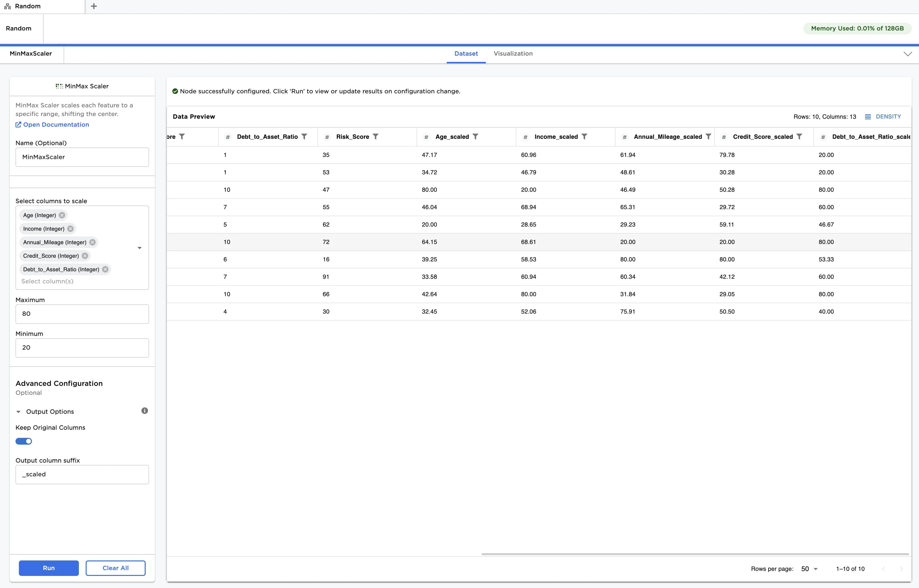This screenshot has height=588, width=919.
Task: Filter the Annual_Mileage_scaled column
Action: pyautogui.click(x=708, y=136)
